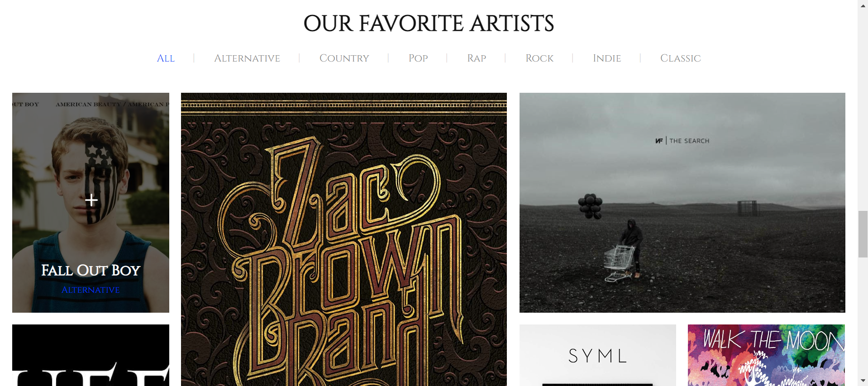
Task: Open the NF The Search album image
Action: 682,203
